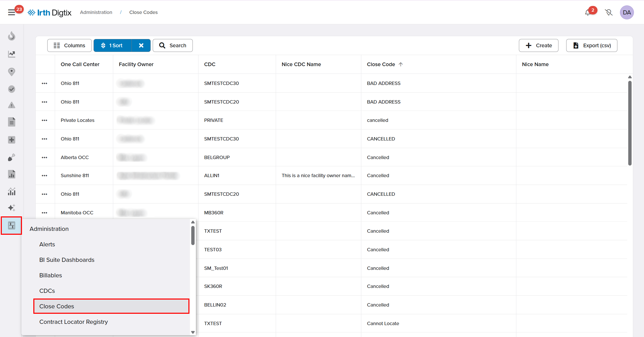Select the warning triangle sidebar icon

(12, 105)
